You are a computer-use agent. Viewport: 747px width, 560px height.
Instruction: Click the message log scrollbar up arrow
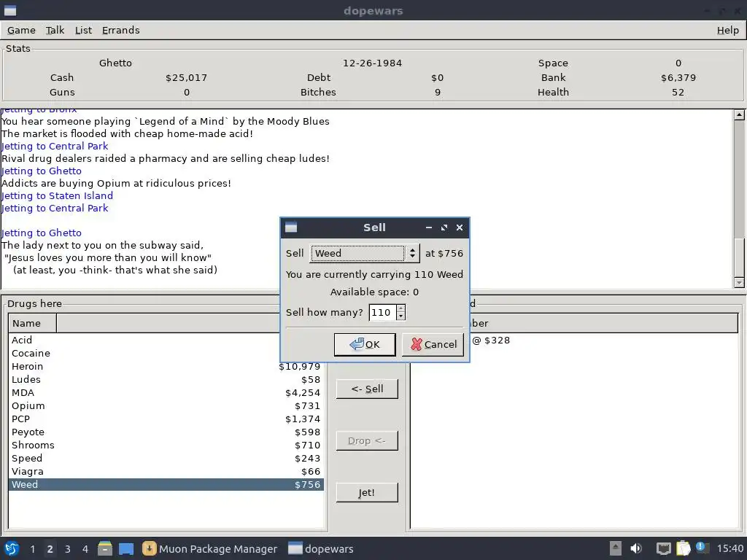[739, 114]
